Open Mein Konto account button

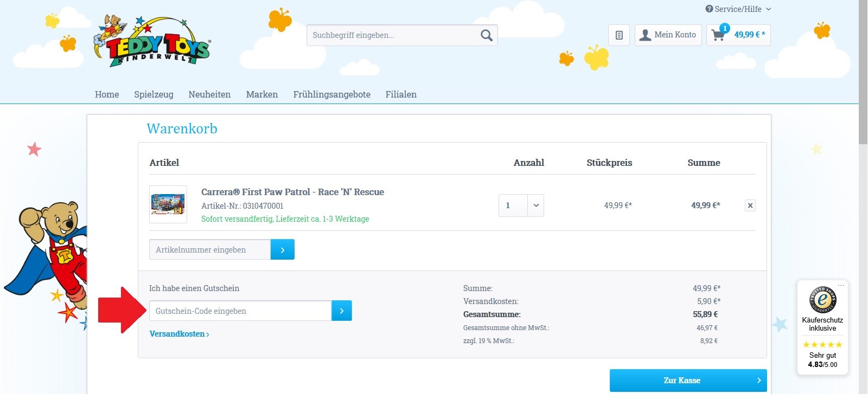[668, 35]
